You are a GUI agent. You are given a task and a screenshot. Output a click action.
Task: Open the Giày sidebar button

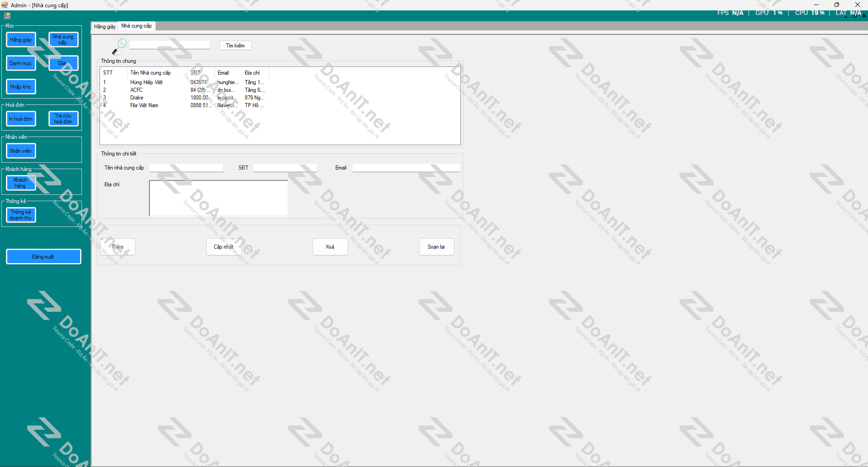[63, 63]
